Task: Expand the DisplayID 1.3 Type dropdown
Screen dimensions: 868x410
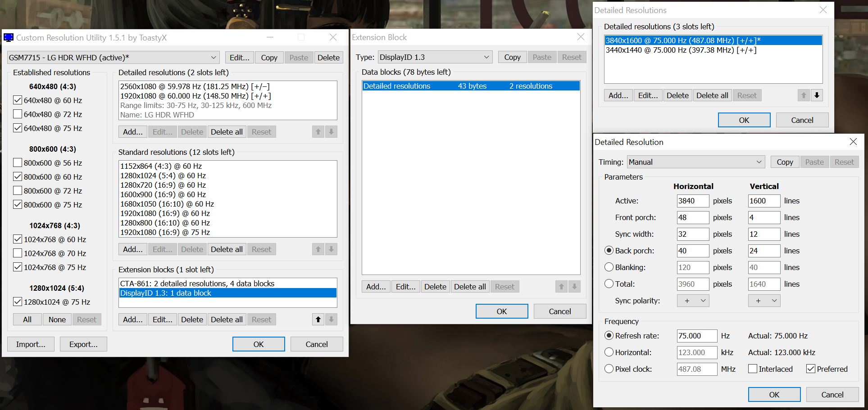Action: (435, 57)
